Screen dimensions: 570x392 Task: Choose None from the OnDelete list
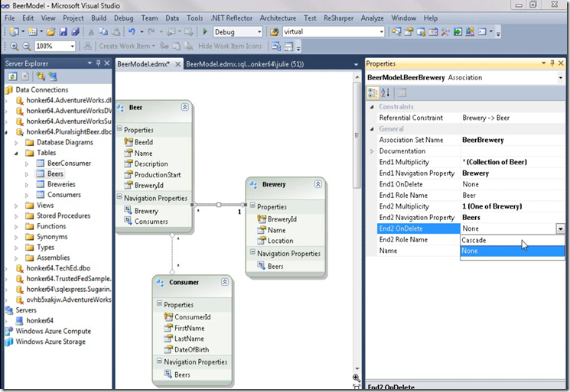click(x=512, y=251)
